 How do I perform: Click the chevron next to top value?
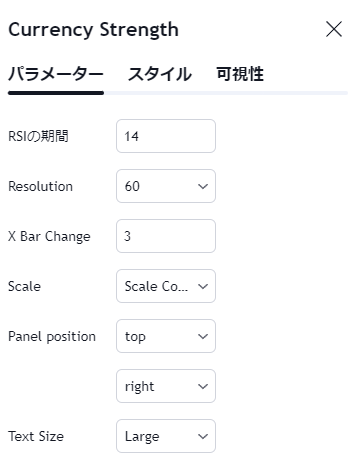click(x=203, y=336)
